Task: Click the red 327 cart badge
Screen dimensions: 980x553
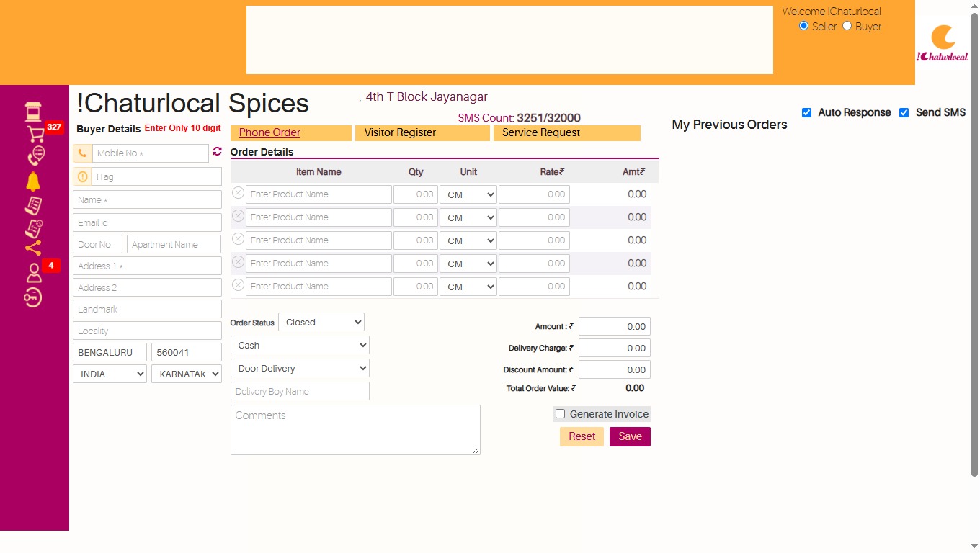Action: tap(54, 127)
